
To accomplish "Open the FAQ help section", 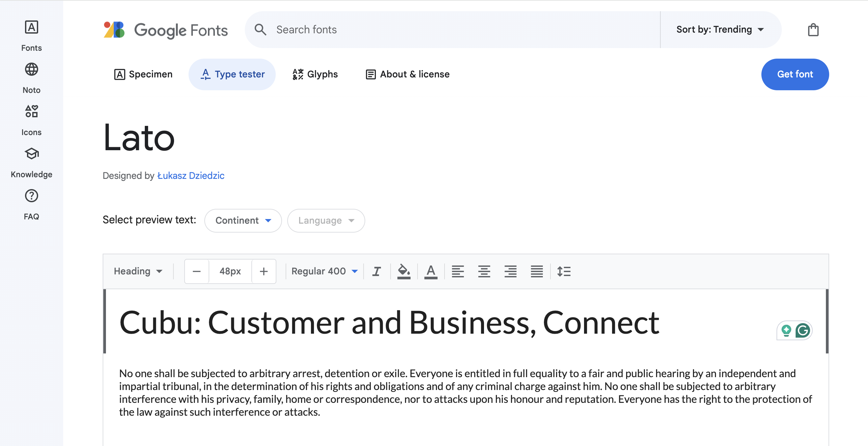I will (31, 205).
